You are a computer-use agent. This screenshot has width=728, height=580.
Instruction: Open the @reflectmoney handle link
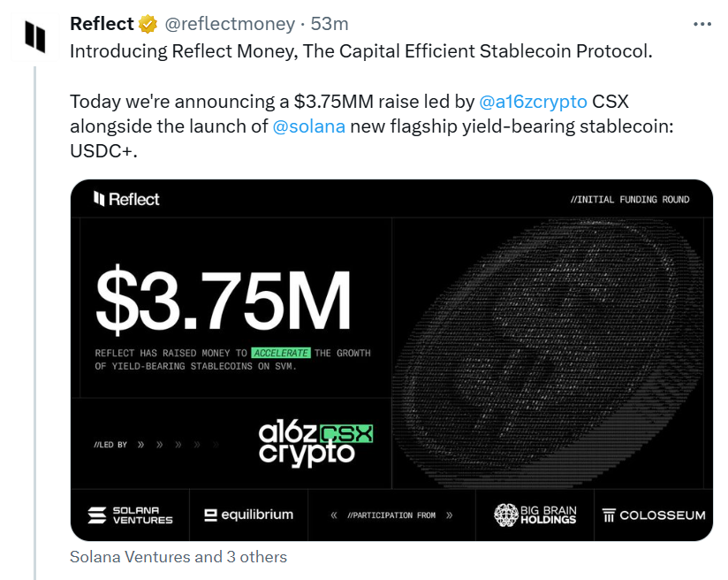(231, 24)
